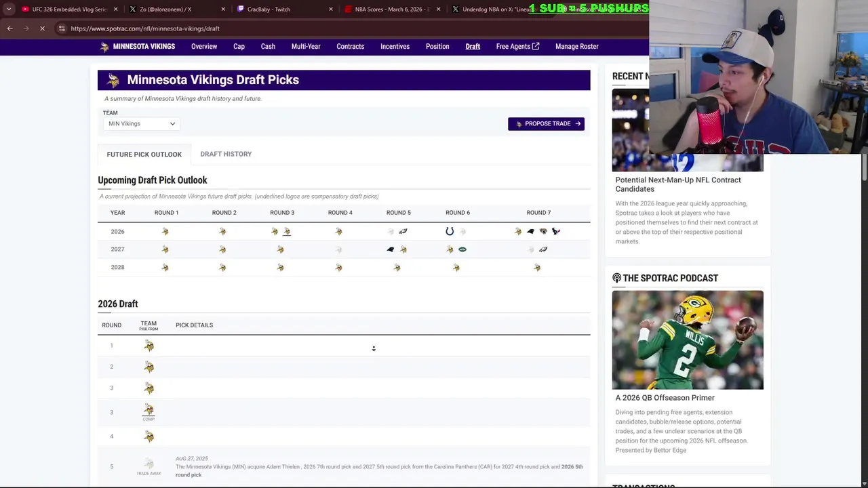Click Jets logo in 2027 Round 6
This screenshot has width=868, height=488.
pos(462,249)
